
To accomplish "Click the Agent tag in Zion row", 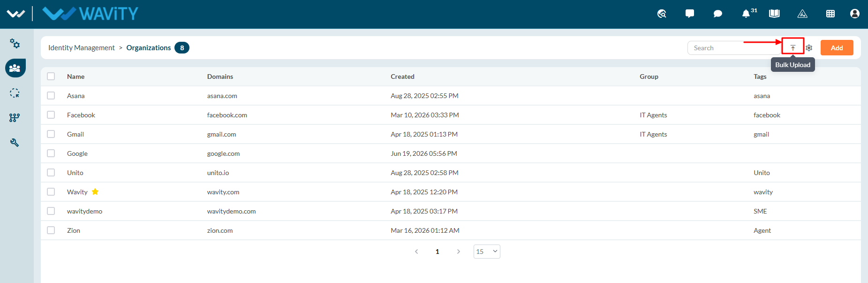I will pos(762,230).
